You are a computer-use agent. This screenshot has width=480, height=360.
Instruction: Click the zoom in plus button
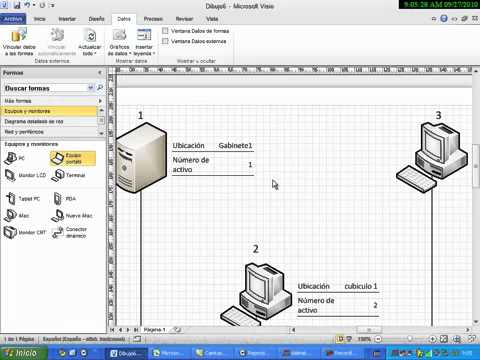[432, 339]
